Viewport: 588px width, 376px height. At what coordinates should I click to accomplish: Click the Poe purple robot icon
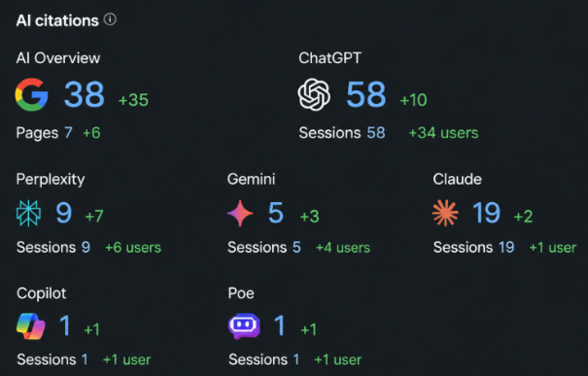pos(244,325)
